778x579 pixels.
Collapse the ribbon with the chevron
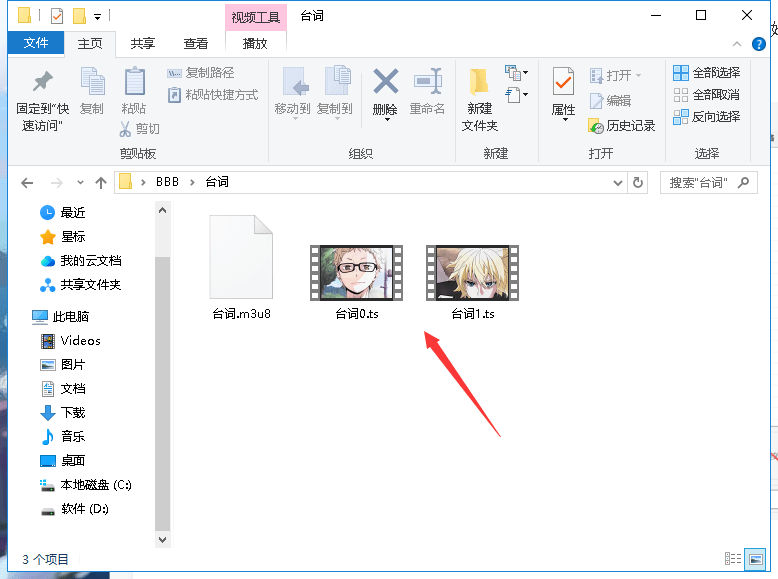[737, 44]
